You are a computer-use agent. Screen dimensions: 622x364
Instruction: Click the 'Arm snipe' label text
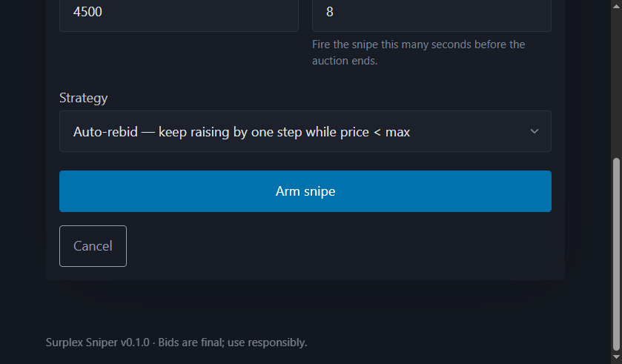tap(305, 191)
